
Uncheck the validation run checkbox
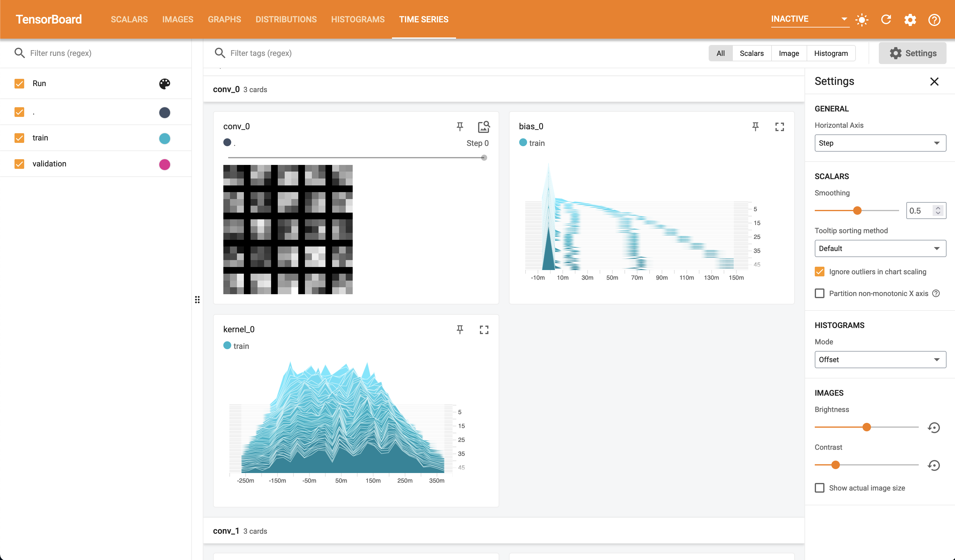[x=19, y=164]
